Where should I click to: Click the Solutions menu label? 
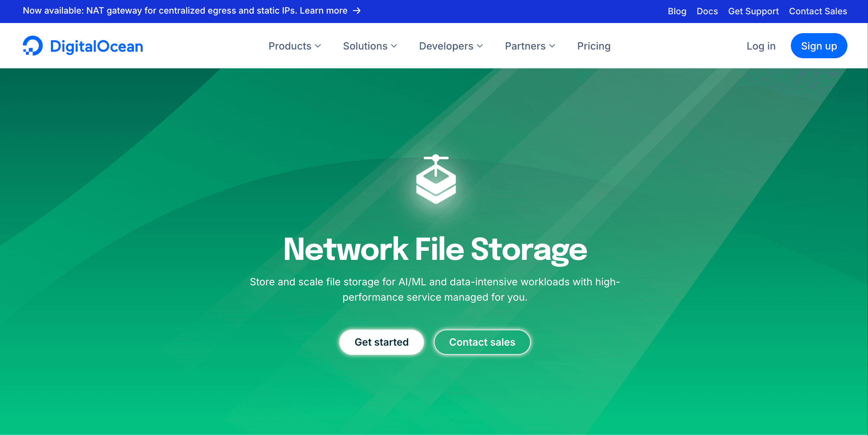[x=365, y=46]
